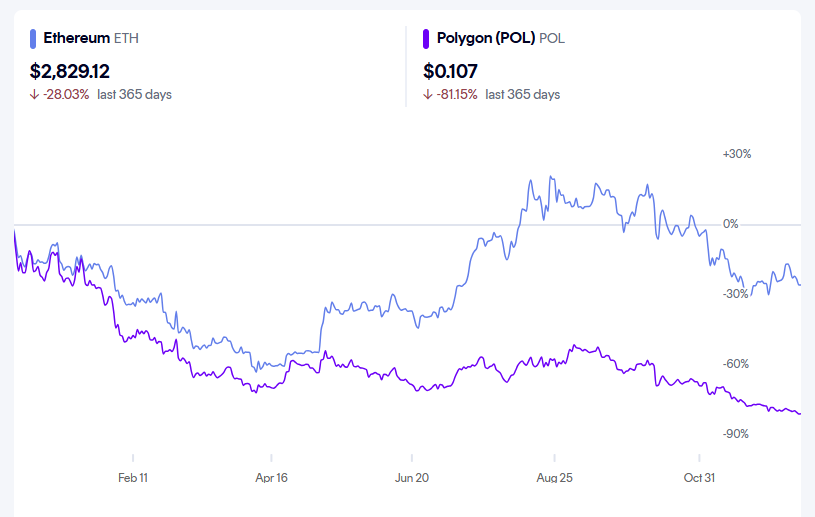Click the blue Ethereum color indicator
The width and height of the screenshot is (815, 517).
point(35,38)
